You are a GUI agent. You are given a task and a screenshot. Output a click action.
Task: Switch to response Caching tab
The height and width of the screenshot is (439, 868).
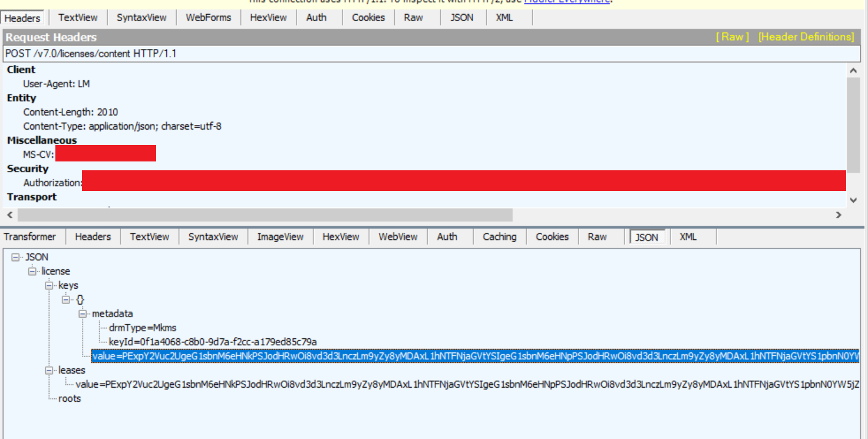coord(499,237)
